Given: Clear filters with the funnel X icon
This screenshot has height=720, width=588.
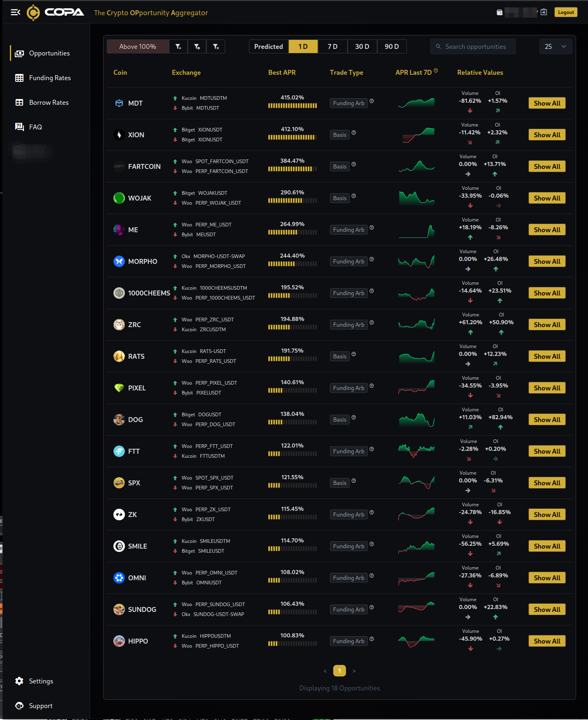Looking at the screenshot, I should (216, 46).
